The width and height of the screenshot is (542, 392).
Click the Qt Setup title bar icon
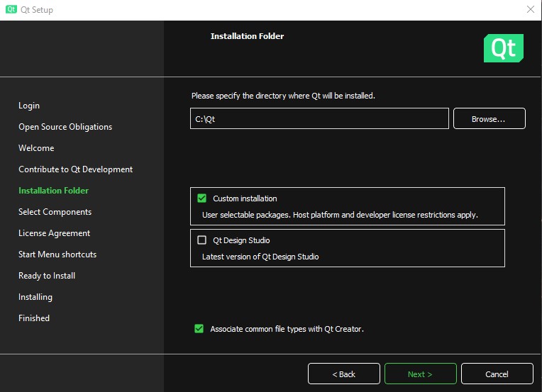11,9
